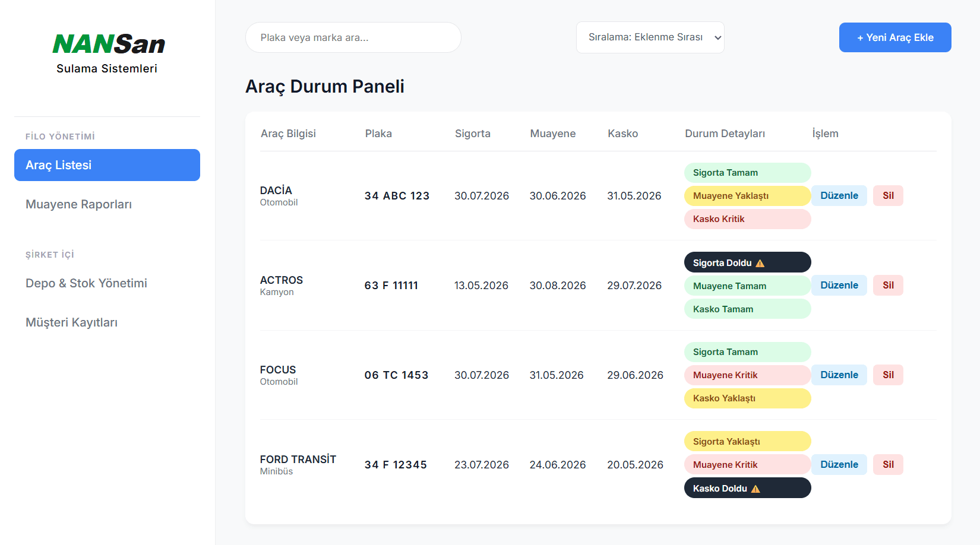980x545 pixels.
Task: Delete the FORD TRANSİT minibus
Action: pyautogui.click(x=888, y=464)
